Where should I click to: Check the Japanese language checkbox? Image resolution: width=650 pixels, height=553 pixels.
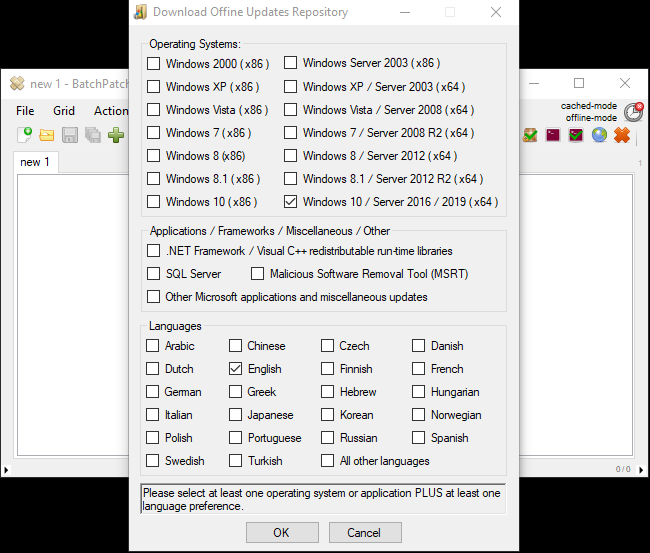[235, 415]
